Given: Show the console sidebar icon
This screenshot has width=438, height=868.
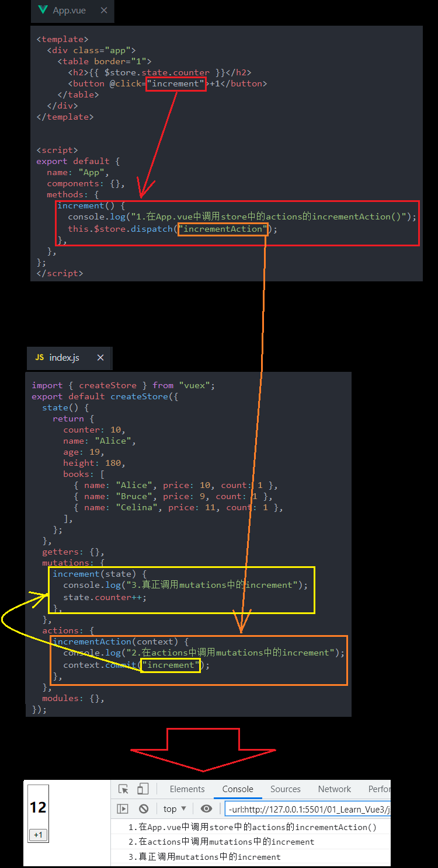Looking at the screenshot, I should pos(123,808).
